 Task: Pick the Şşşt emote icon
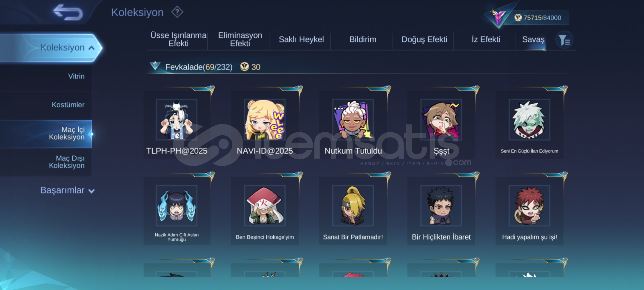[441, 119]
